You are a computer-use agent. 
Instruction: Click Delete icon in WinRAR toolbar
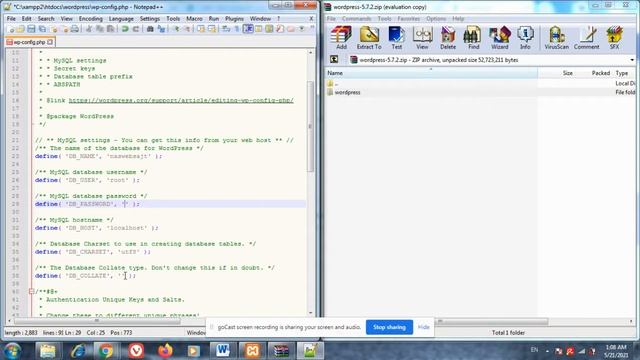pyautogui.click(x=448, y=38)
